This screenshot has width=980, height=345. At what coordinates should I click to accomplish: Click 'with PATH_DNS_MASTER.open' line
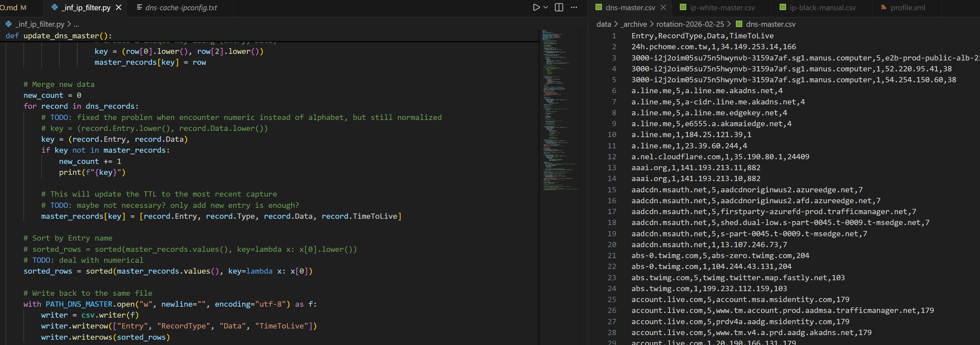click(x=170, y=304)
